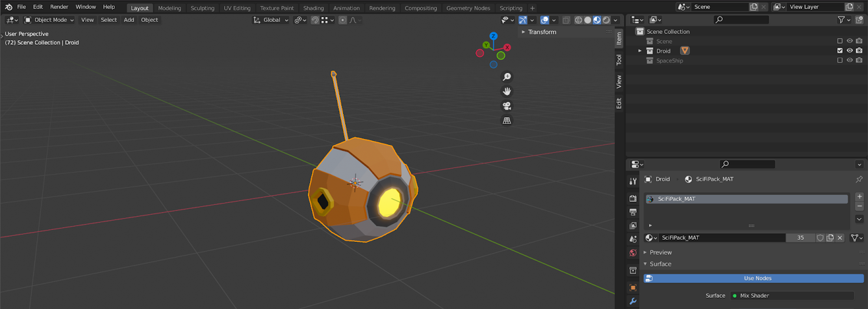This screenshot has width=868, height=309.
Task: Toggle camera view with camera icon
Action: [506, 106]
